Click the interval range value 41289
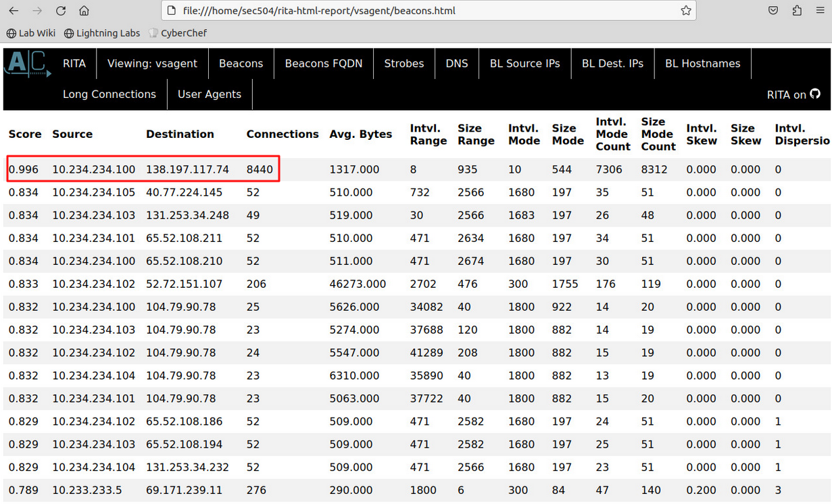This screenshot has height=504, width=832. click(426, 353)
